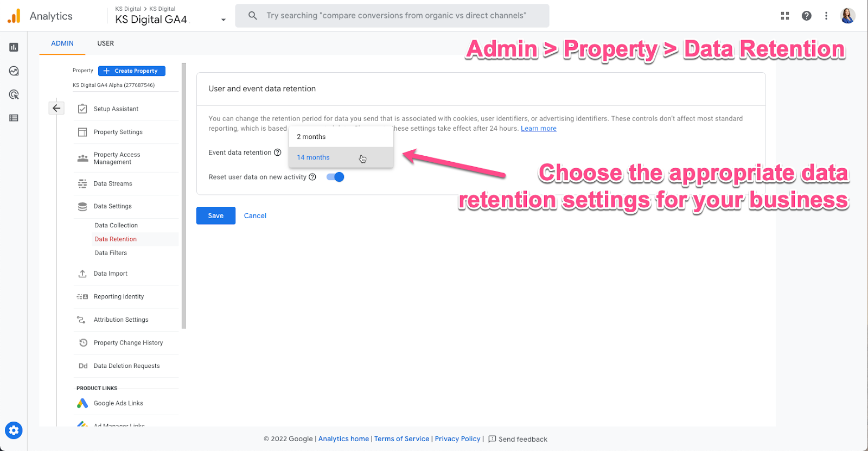Open the Google apps grid icon

785,16
